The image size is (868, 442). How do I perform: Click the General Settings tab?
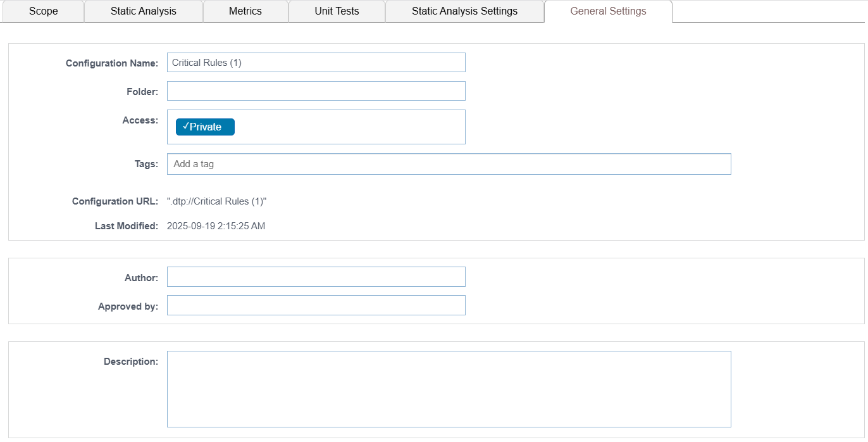[608, 11]
